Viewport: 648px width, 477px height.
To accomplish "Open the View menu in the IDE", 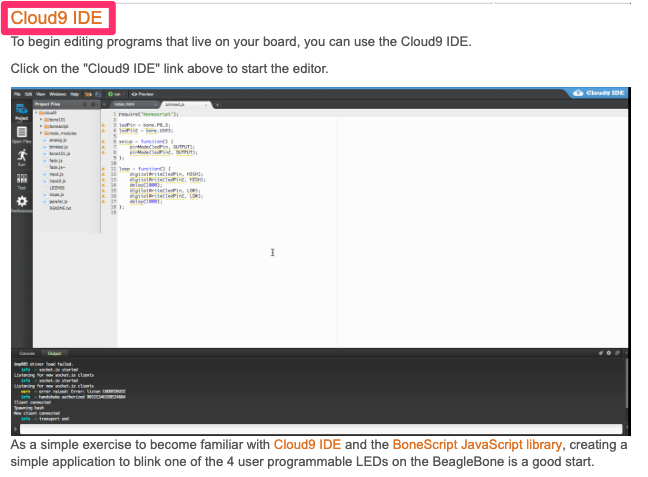I will point(40,94).
